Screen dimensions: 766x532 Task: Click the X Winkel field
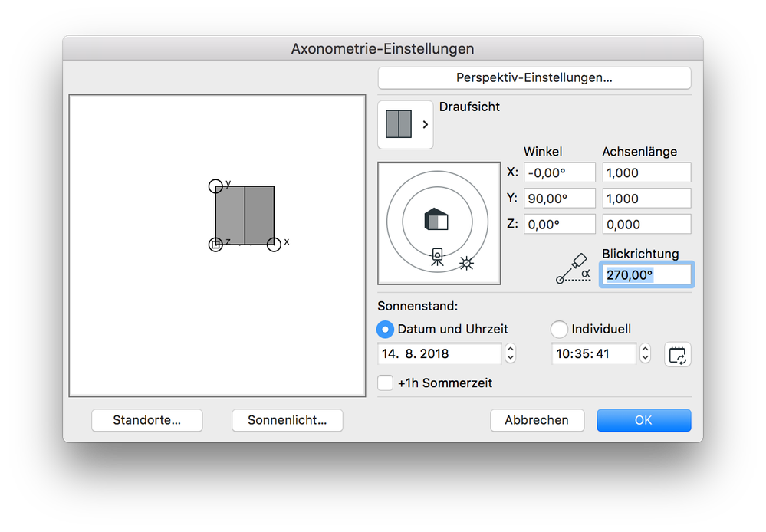pos(559,172)
